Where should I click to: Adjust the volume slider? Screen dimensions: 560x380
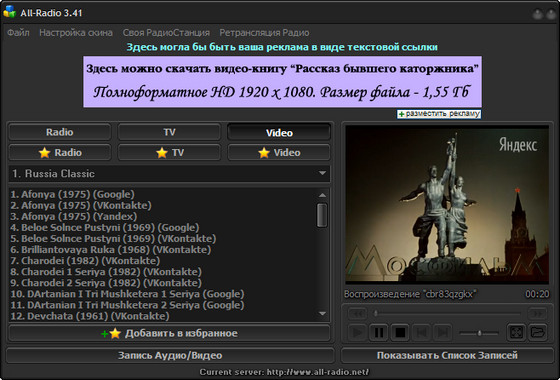(x=479, y=333)
